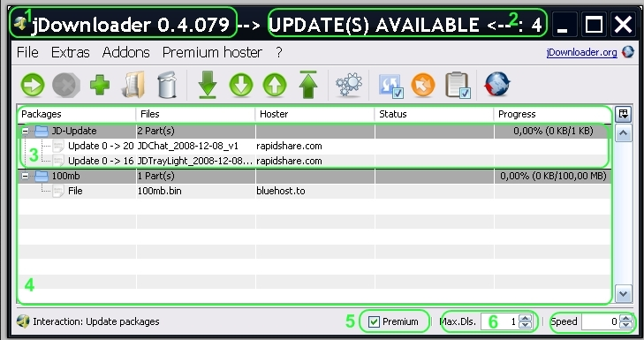This screenshot has width=644, height=340.
Task: Minimize the jDownloader window
Action: click(564, 25)
